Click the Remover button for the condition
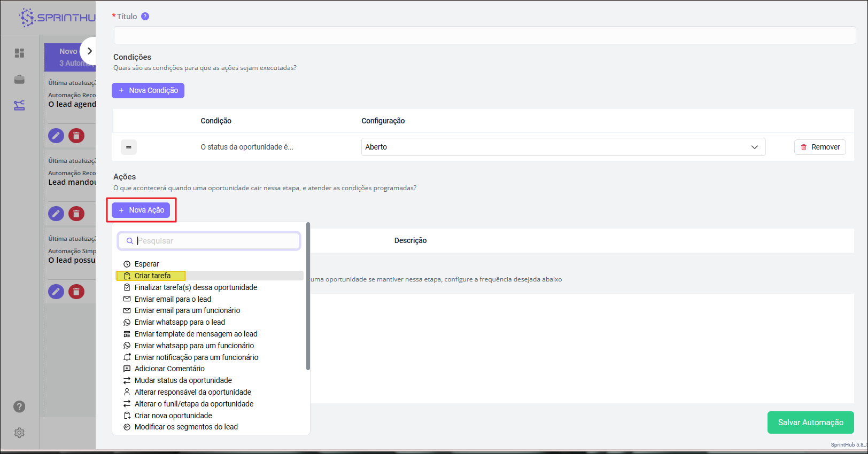Screen dimensions: 868x454 tap(820, 147)
